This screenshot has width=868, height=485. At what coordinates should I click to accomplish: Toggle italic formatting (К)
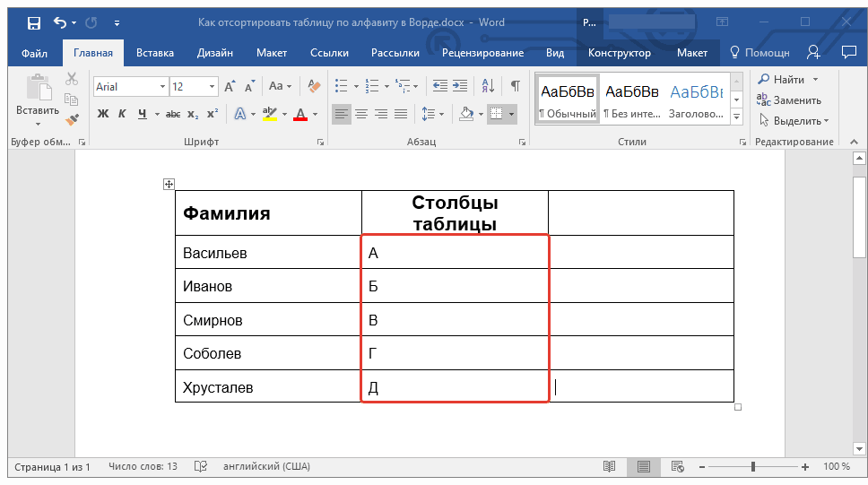pyautogui.click(x=122, y=114)
